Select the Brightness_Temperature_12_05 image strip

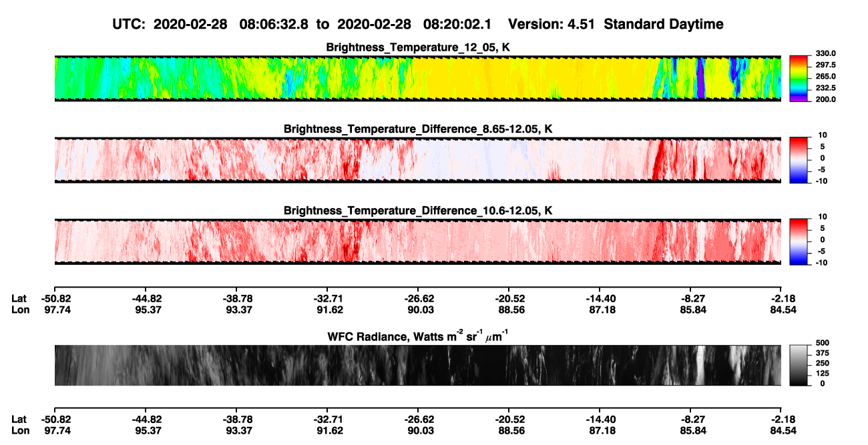pos(417,79)
